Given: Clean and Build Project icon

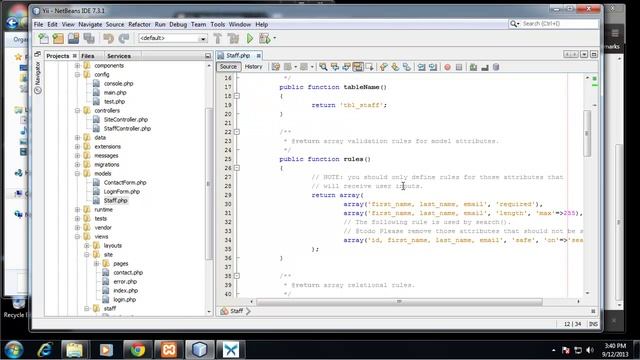Looking at the screenshot, I should point(233,38).
